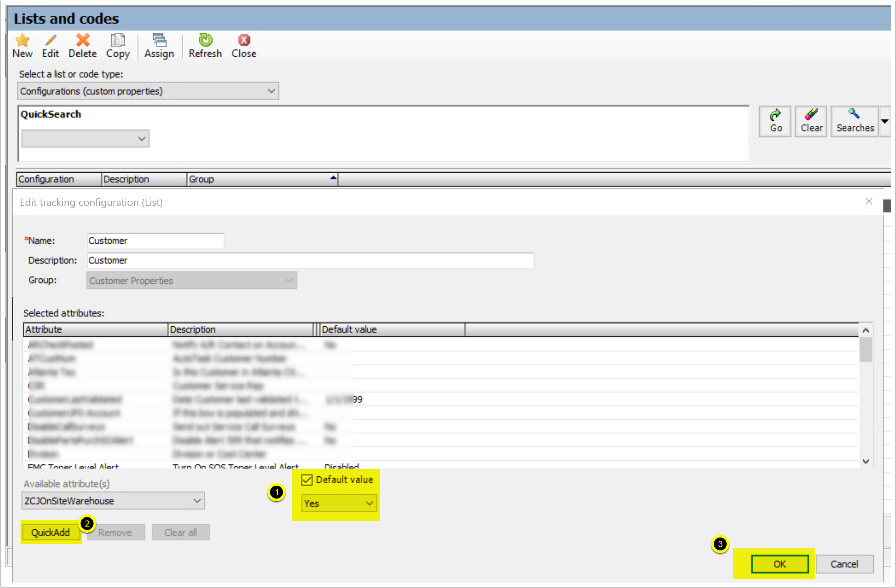
Task: Click the Copy documents icon
Action: click(x=118, y=40)
